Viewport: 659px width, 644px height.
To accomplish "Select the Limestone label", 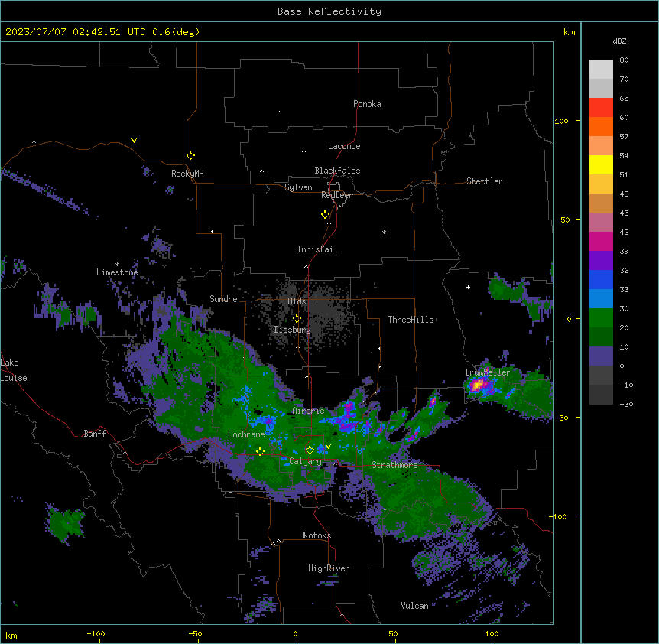I will (x=117, y=272).
